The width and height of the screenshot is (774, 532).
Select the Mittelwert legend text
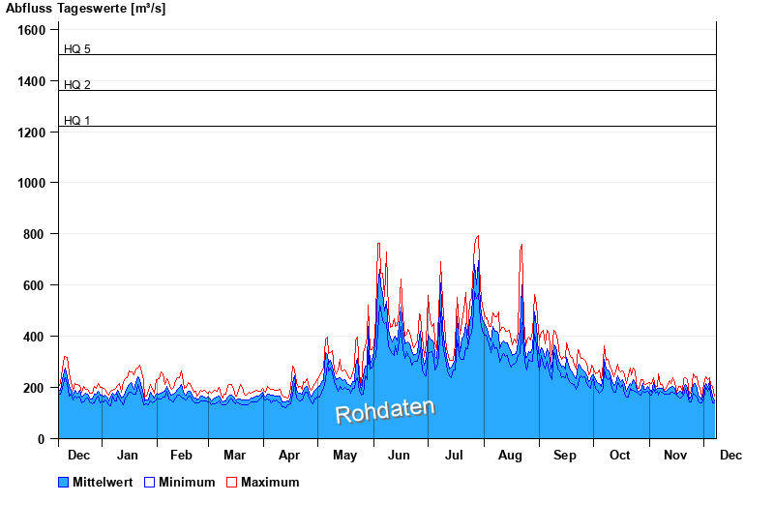click(103, 483)
